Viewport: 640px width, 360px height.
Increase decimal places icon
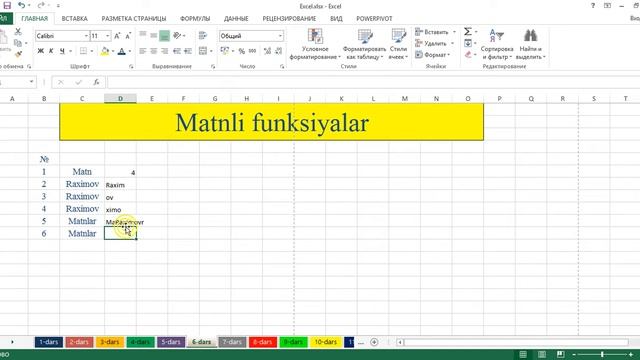[267, 51]
